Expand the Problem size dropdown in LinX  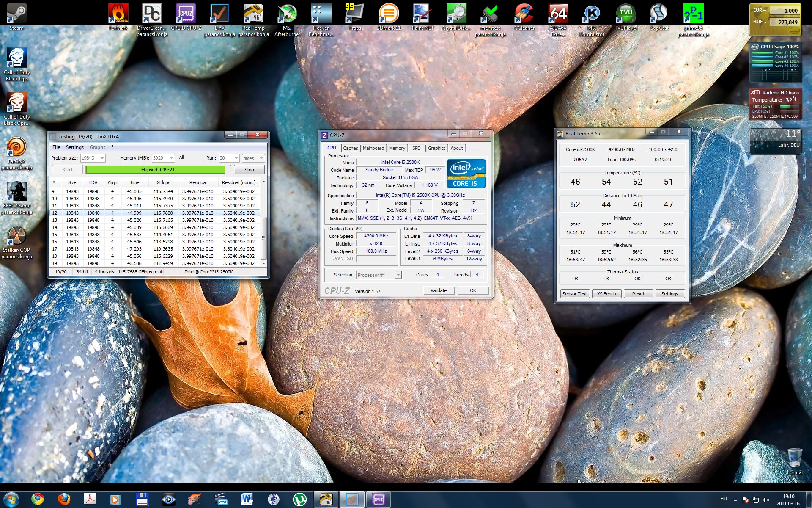[102, 158]
